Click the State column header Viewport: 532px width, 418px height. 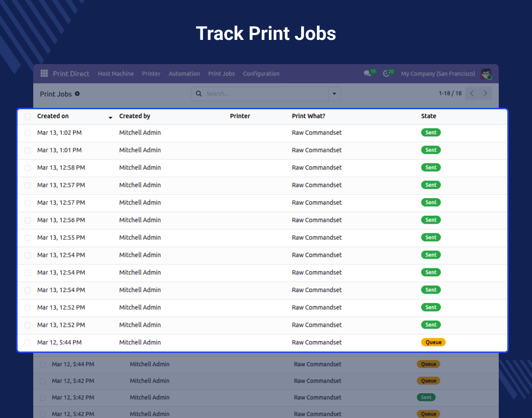click(x=428, y=116)
